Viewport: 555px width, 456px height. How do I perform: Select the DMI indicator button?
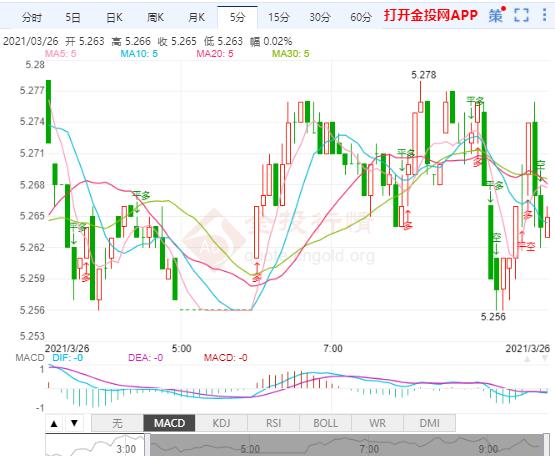tap(429, 423)
